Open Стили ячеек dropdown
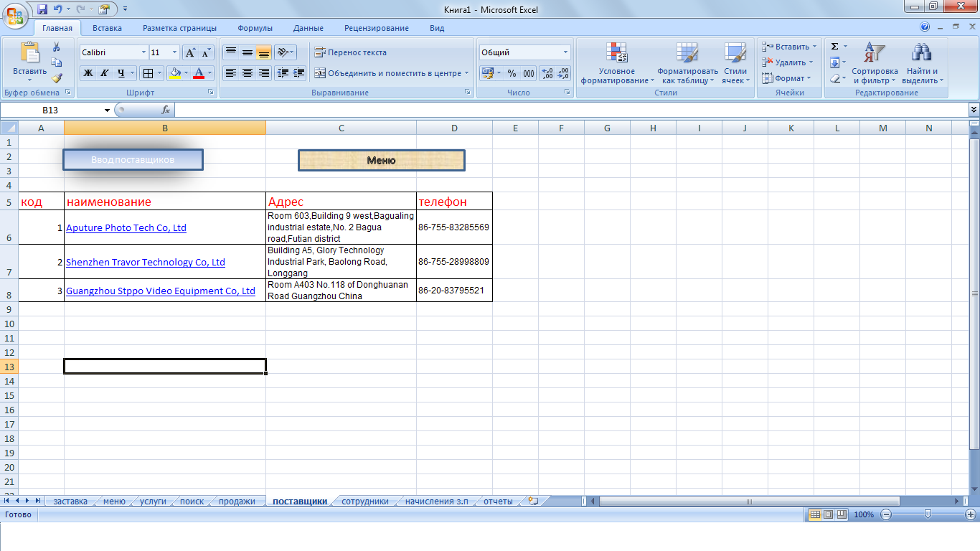The image size is (980, 551). (x=735, y=63)
